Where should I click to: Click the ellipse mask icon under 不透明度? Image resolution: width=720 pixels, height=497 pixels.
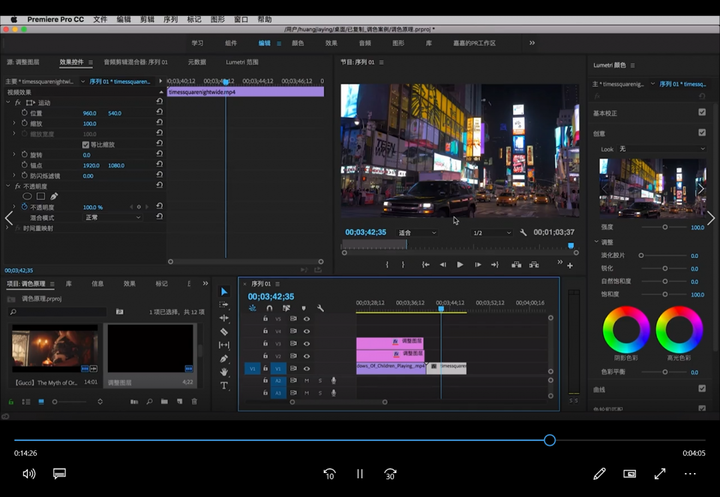coord(28,196)
